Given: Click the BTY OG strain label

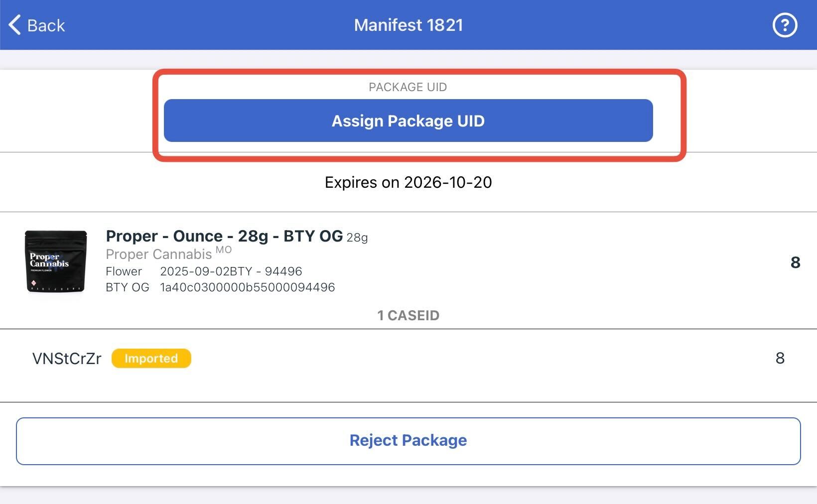Looking at the screenshot, I should [x=127, y=287].
